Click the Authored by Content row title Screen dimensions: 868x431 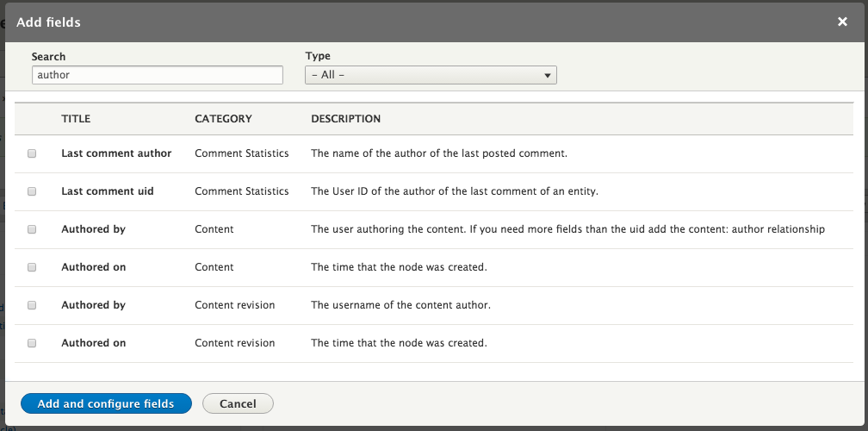93,229
